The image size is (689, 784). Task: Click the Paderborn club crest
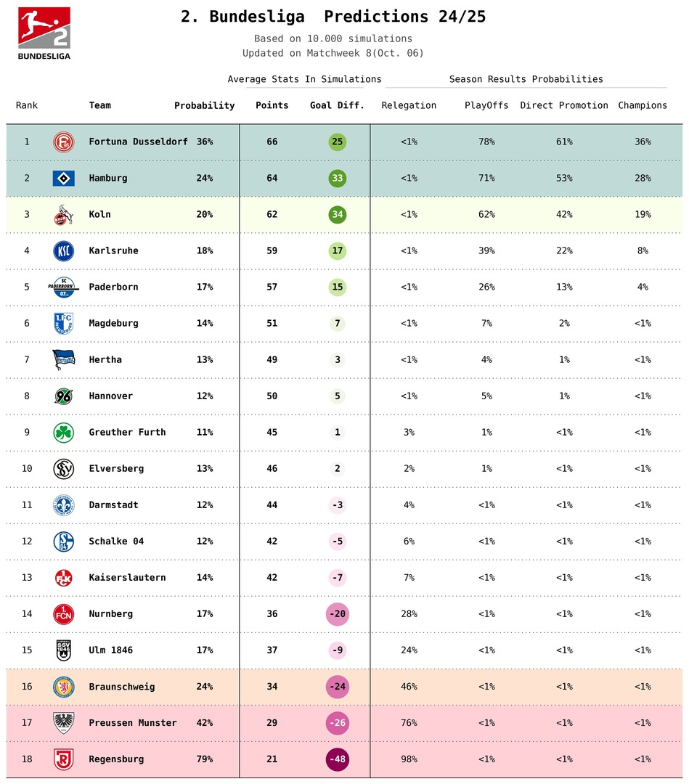63,287
